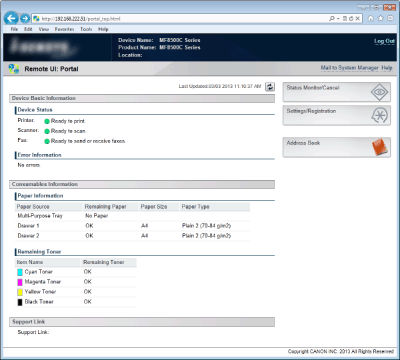Viewport: 400px width, 360px height.
Task: Go back with the browser Back arrow
Action: coord(11,18)
